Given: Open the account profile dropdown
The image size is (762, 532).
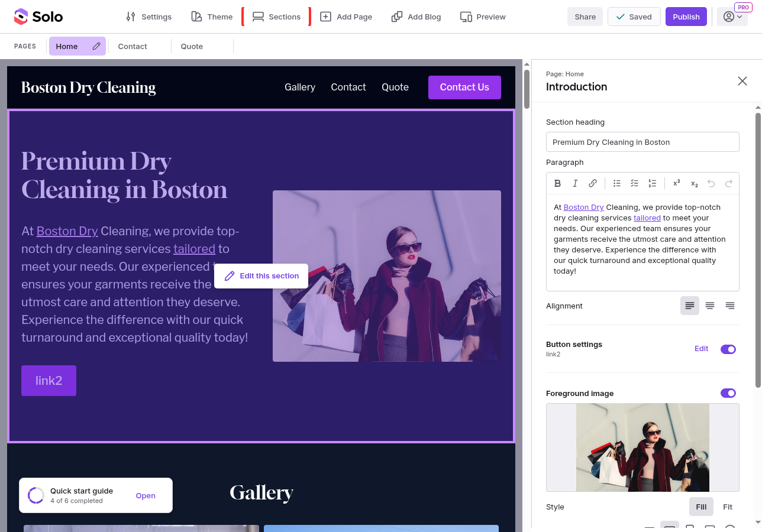Looking at the screenshot, I should point(732,17).
